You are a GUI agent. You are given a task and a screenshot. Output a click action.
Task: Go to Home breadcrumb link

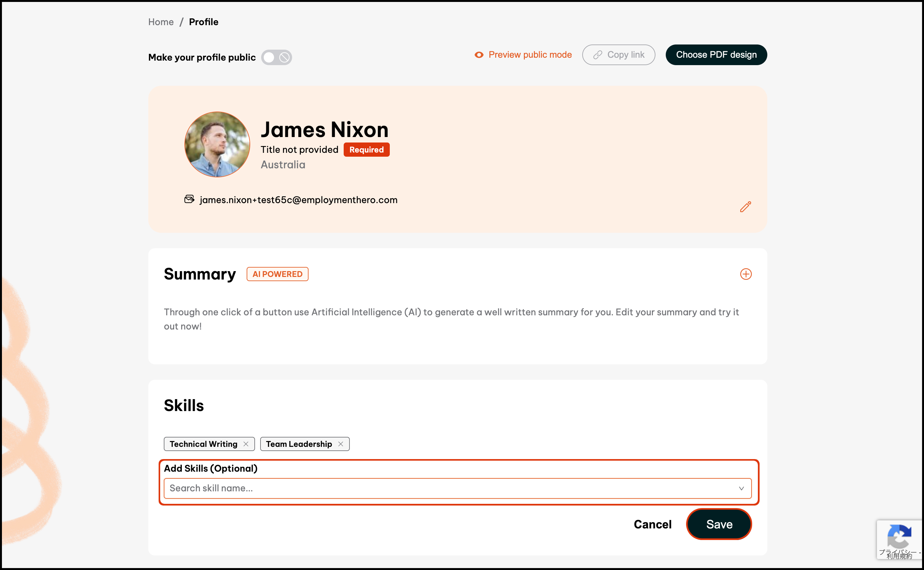(x=161, y=22)
